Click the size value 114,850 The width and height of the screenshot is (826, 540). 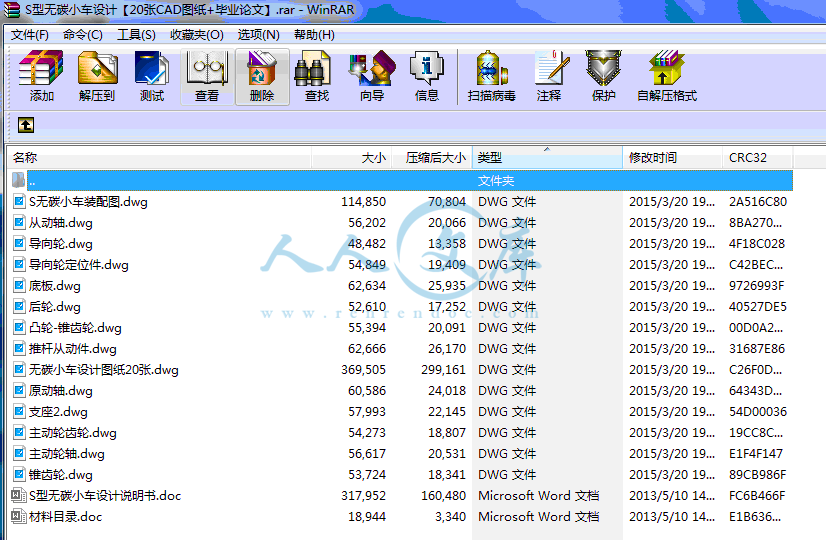(363, 202)
